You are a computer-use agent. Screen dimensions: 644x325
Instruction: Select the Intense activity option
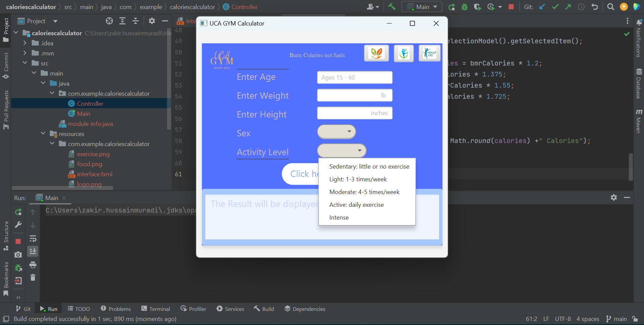[x=367, y=218]
